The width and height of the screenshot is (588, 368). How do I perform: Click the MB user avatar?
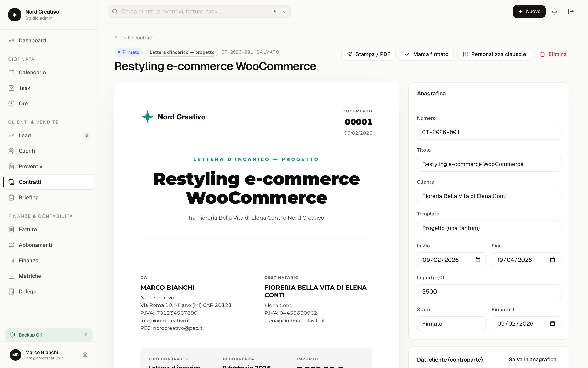[15, 355]
